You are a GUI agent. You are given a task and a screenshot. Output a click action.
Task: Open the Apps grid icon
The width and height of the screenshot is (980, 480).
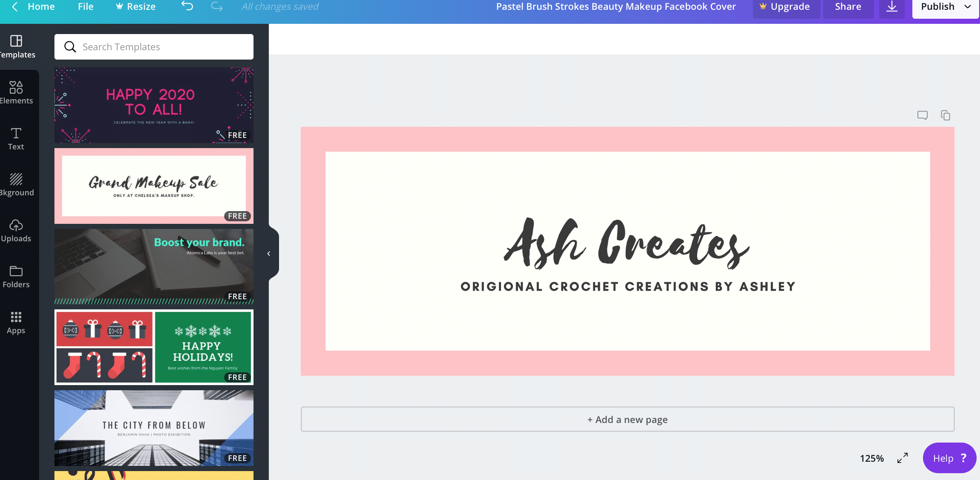(16, 323)
